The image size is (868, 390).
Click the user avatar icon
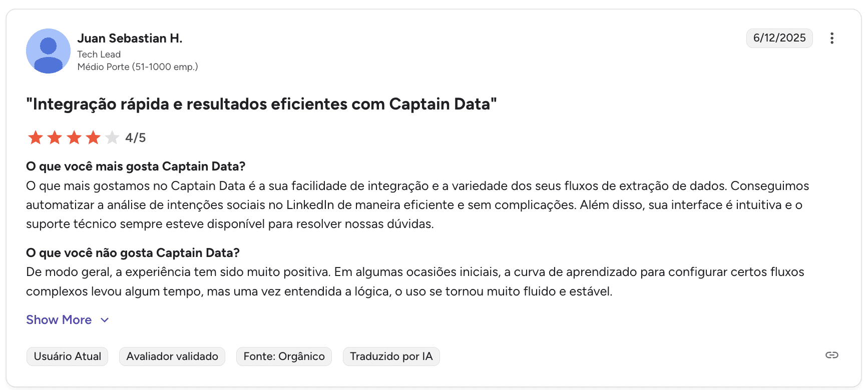[48, 51]
